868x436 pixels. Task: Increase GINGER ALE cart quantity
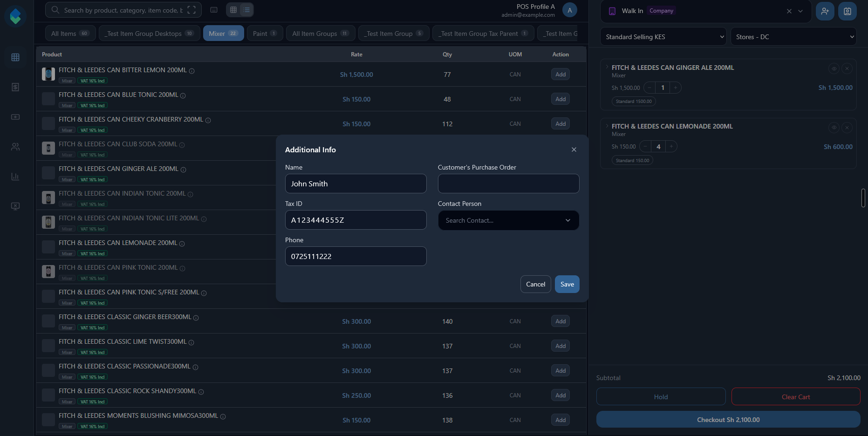click(676, 88)
